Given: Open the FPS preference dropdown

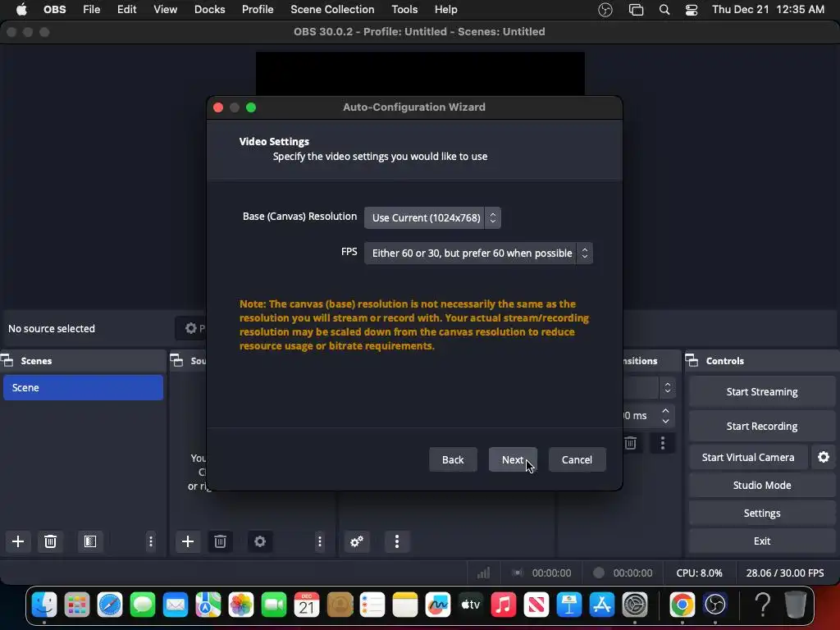Looking at the screenshot, I should click(478, 253).
